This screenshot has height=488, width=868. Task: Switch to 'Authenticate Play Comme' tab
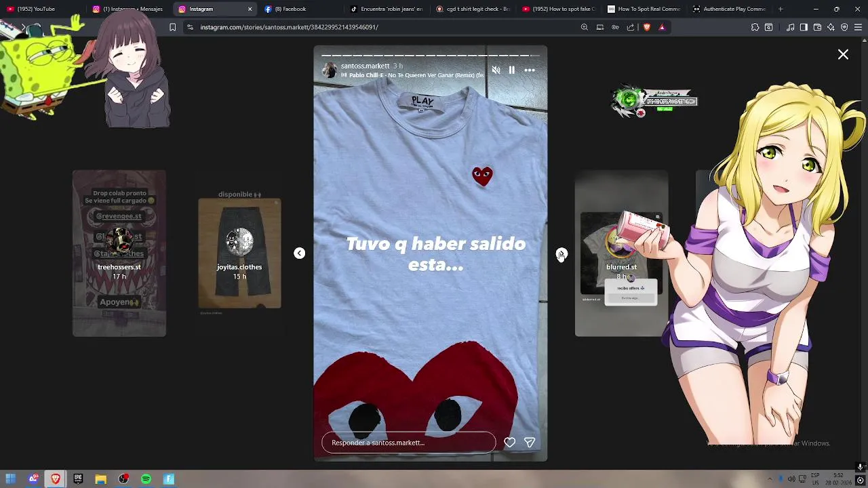pyautogui.click(x=730, y=9)
